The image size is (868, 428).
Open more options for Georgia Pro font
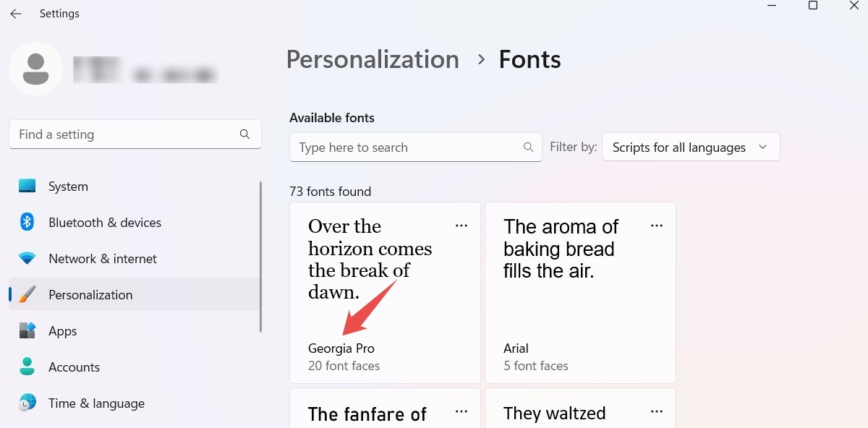[x=461, y=226]
